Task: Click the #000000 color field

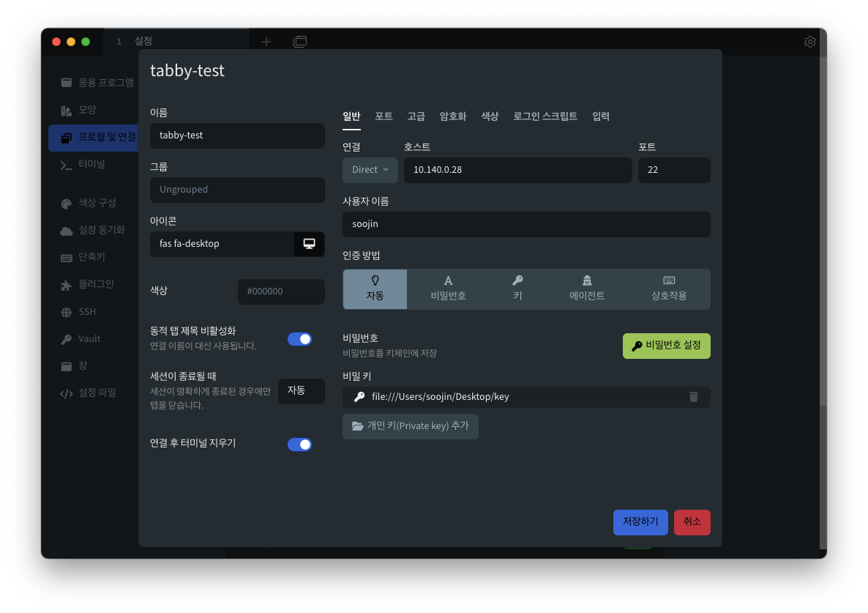Action: [x=281, y=291]
